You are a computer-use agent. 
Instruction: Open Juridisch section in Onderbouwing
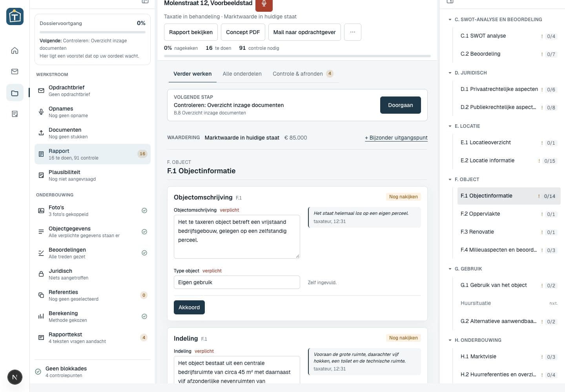93,274
